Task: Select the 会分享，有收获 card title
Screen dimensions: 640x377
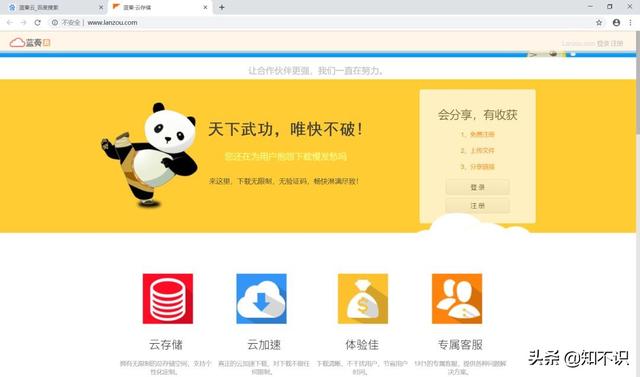Action: 478,115
